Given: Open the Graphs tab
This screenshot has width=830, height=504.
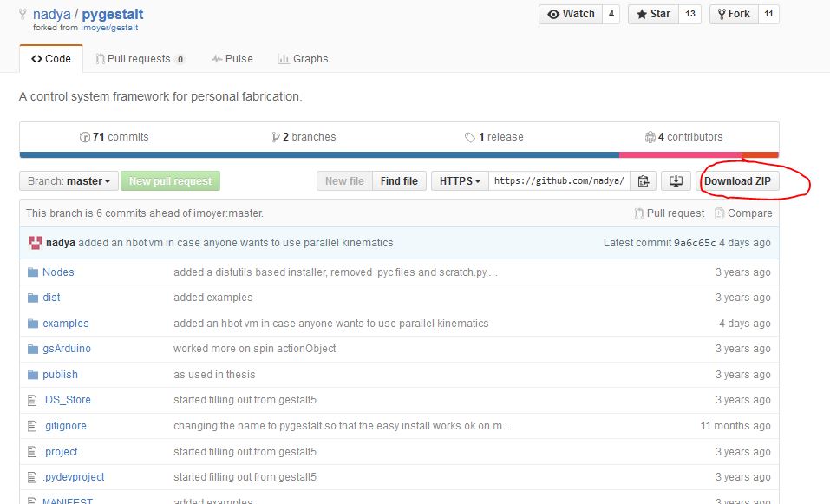Looking at the screenshot, I should 303,59.
